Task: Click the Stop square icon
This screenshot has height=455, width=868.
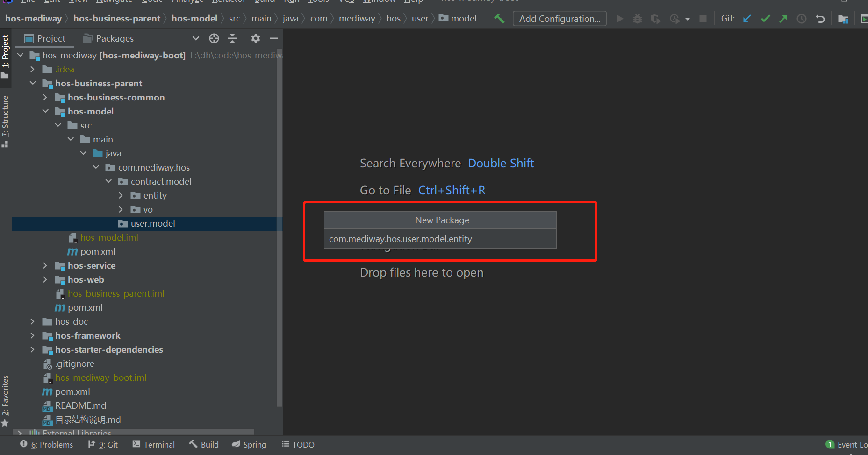Action: tap(703, 19)
